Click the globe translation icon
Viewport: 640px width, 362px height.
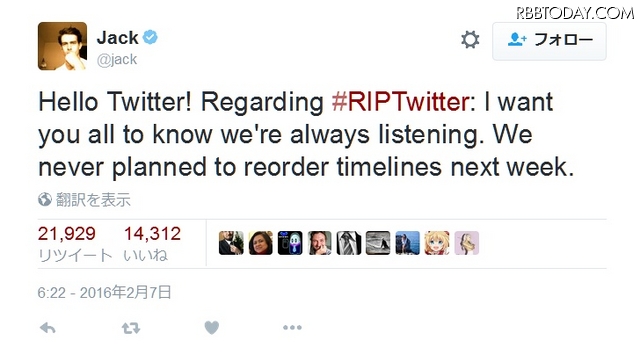tap(44, 200)
